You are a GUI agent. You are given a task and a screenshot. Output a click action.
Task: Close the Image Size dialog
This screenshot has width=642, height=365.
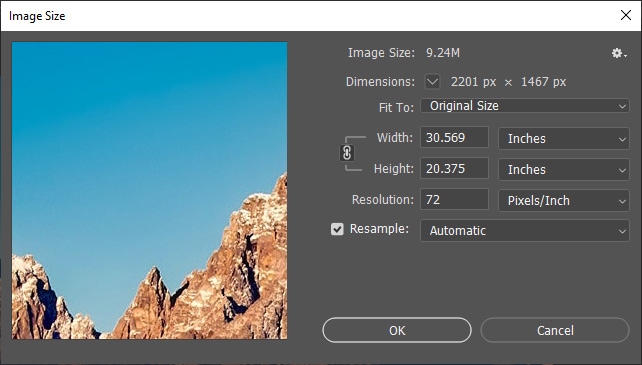point(626,15)
